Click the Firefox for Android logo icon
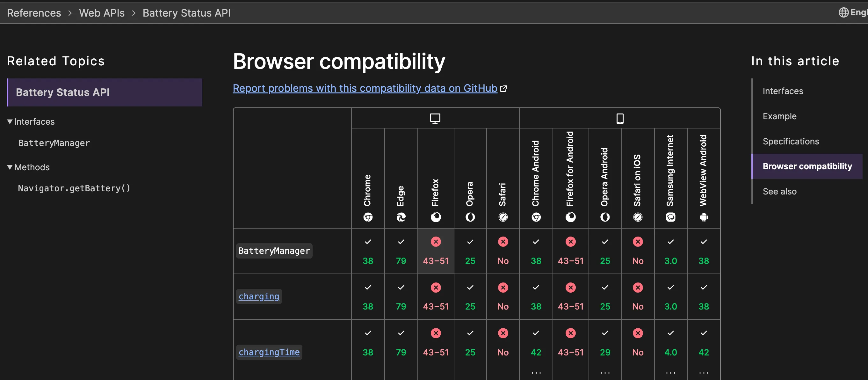Viewport: 868px width, 380px height. click(570, 217)
